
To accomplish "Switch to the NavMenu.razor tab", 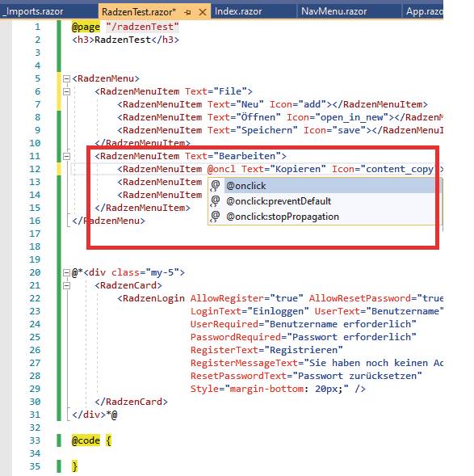I will click(333, 11).
